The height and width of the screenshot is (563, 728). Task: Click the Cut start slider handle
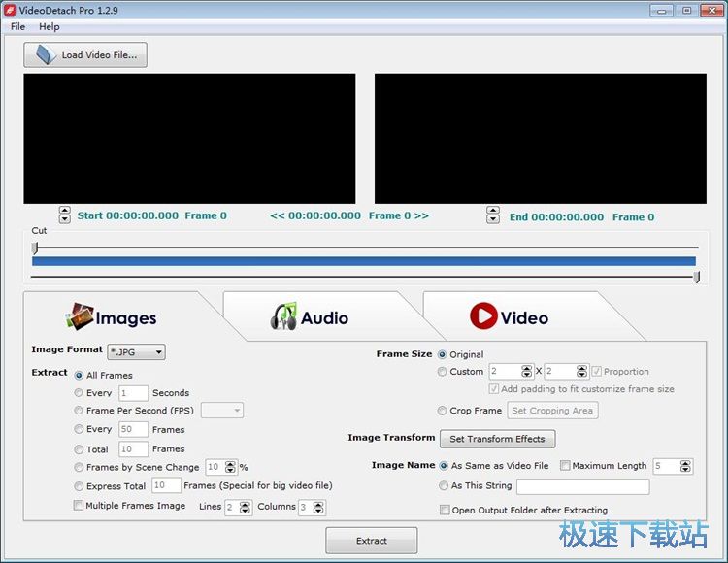click(35, 248)
